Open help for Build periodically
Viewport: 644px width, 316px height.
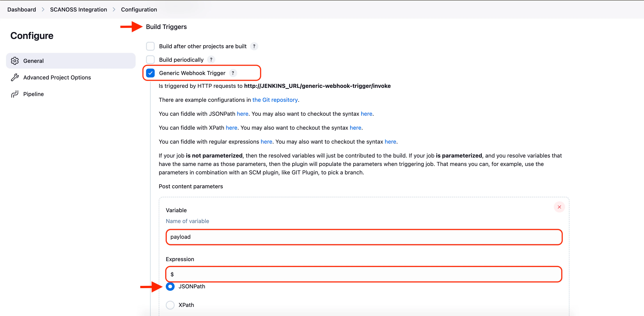[211, 59]
